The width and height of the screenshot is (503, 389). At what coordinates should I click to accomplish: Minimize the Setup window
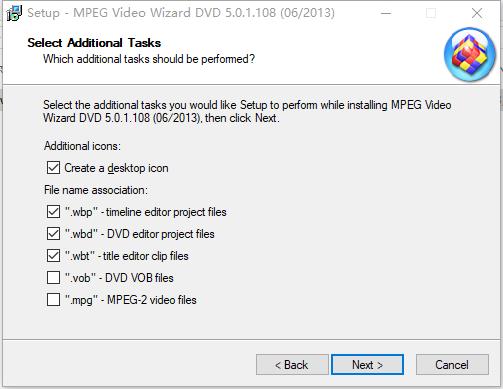pyautogui.click(x=386, y=13)
